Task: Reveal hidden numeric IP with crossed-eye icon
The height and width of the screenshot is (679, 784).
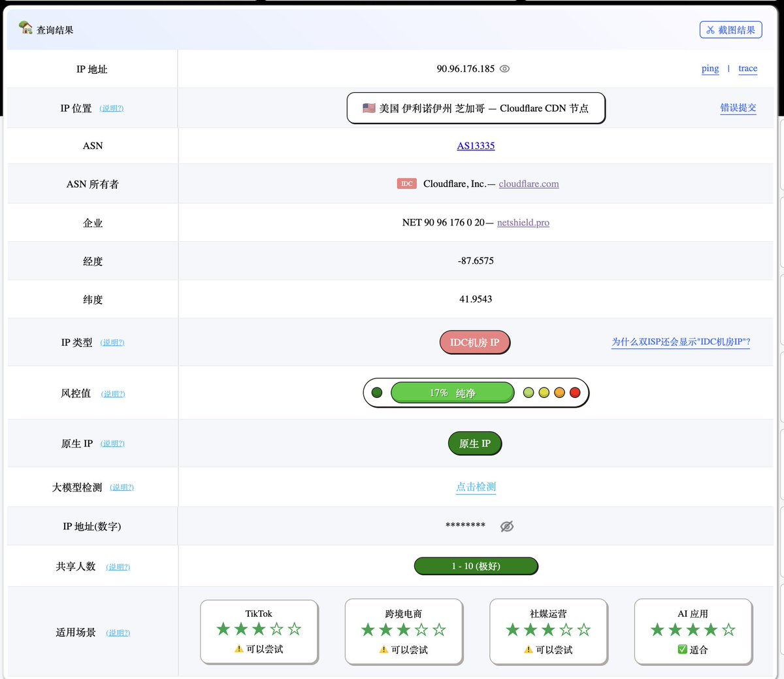Action: click(x=506, y=526)
